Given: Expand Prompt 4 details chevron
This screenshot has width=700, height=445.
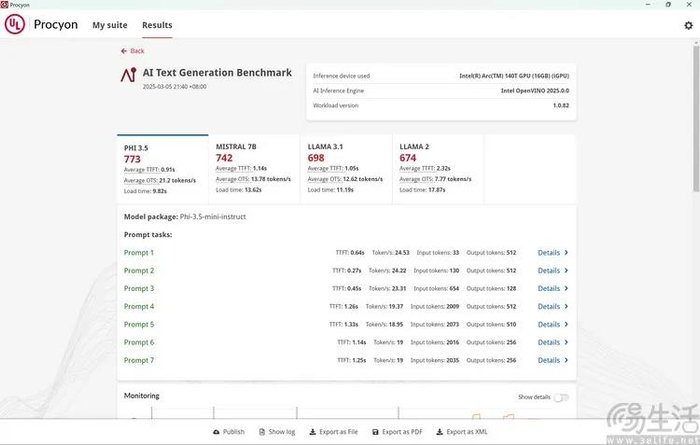Looking at the screenshot, I should point(566,306).
